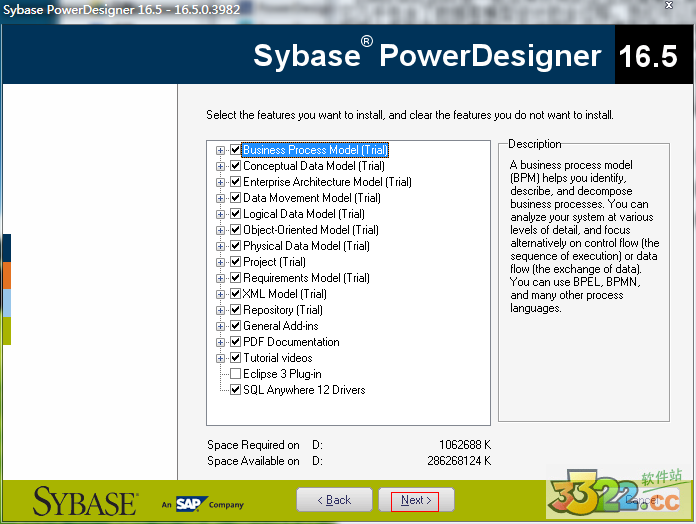
Task: Expand Business Process Model tree node
Action: tap(220, 150)
